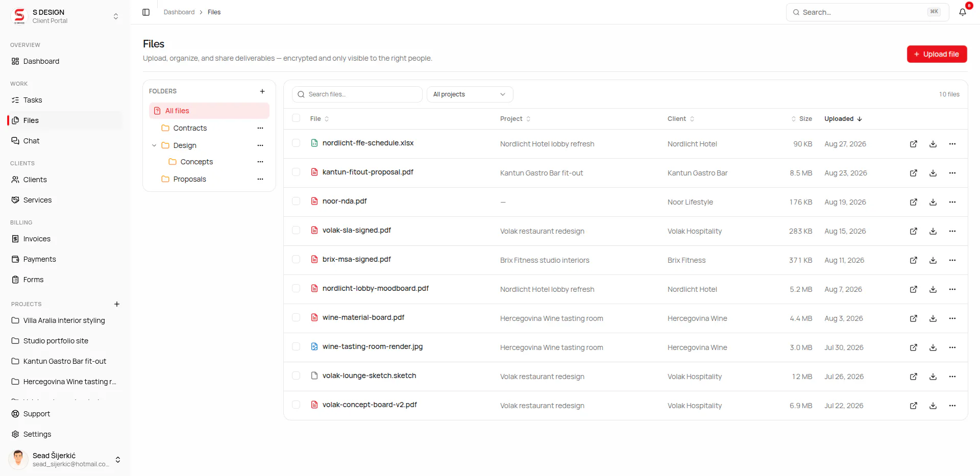Image resolution: width=980 pixels, height=476 pixels.
Task: Open more actions for volak-concept-board-v2.pdf
Action: (952, 406)
